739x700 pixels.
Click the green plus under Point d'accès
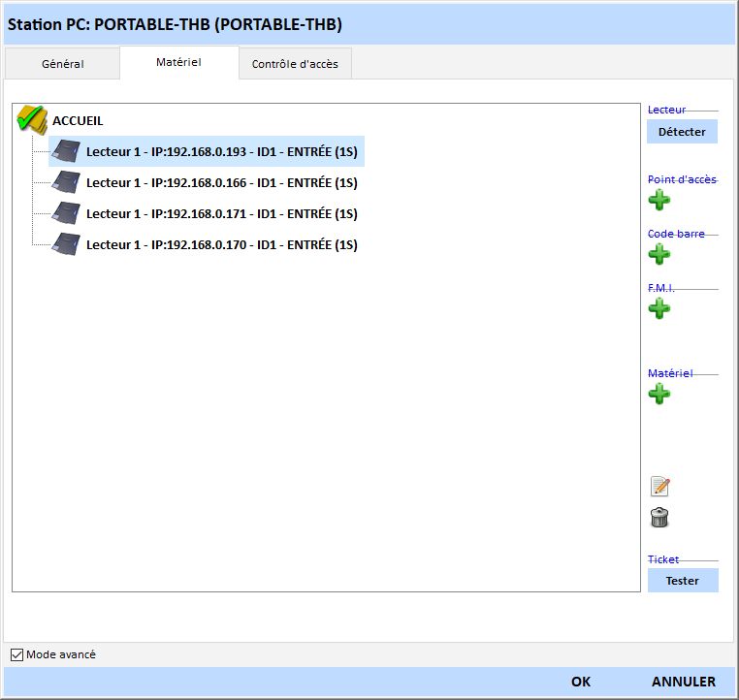point(659,201)
